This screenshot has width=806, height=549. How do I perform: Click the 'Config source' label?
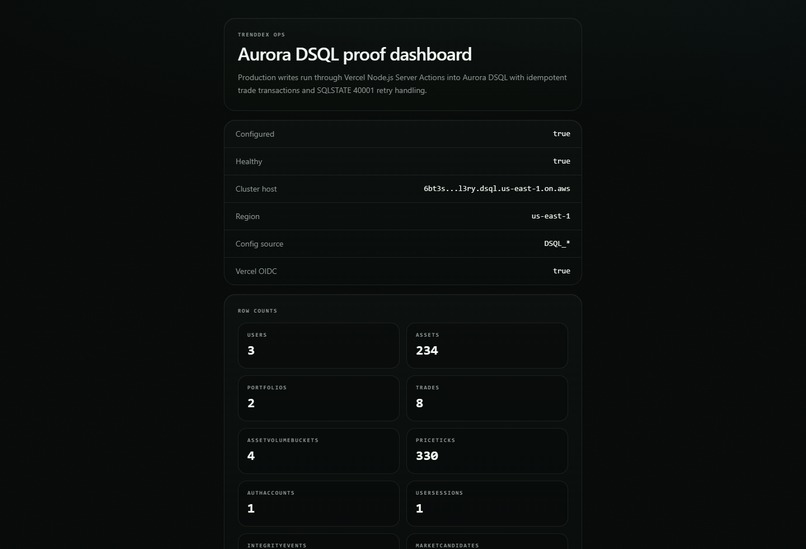259,244
